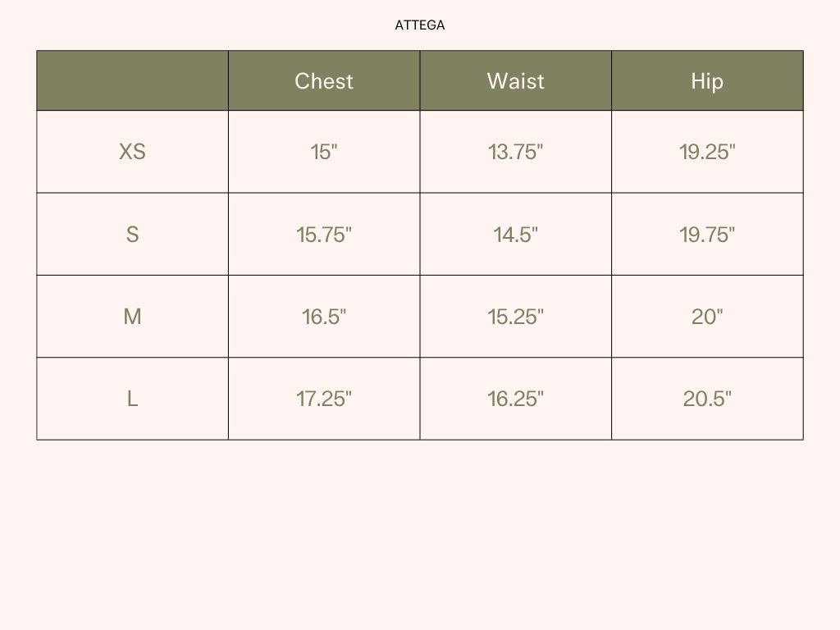
Task: Click the empty top-left header cell
Action: coord(132,81)
